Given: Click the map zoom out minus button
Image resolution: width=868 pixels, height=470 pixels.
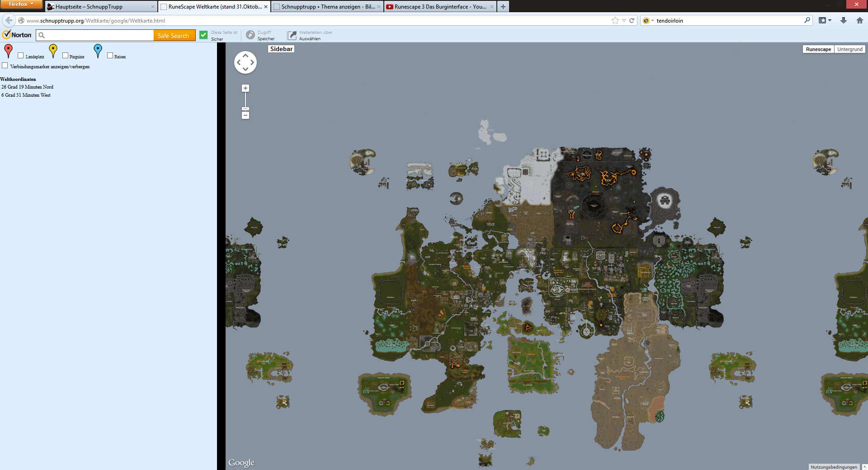Looking at the screenshot, I should pos(245,116).
